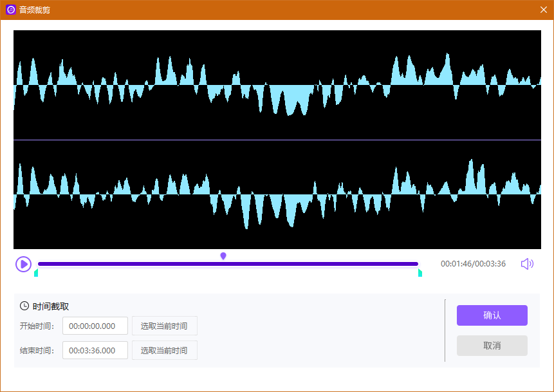Click the time display showing 00:01:46/00:03:36

(x=474, y=263)
